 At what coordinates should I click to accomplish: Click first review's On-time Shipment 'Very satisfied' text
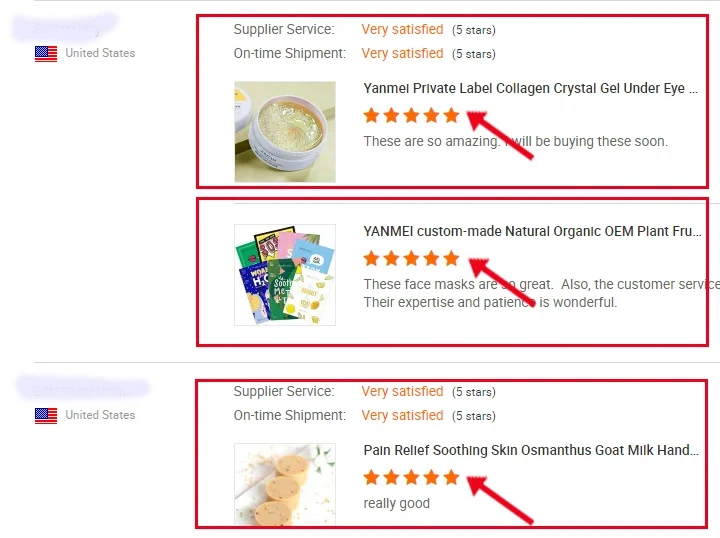[x=402, y=53]
